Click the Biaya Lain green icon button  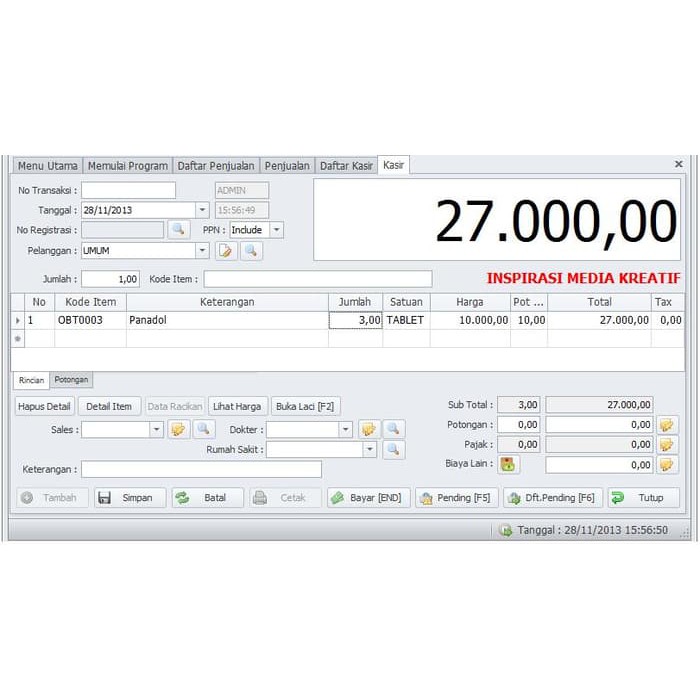click(508, 465)
